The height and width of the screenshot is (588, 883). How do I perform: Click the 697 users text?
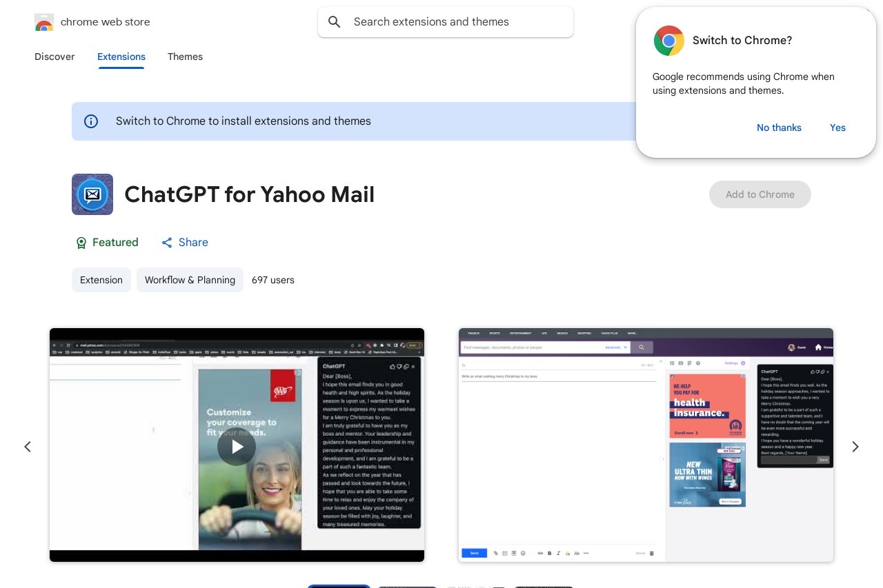coord(273,280)
